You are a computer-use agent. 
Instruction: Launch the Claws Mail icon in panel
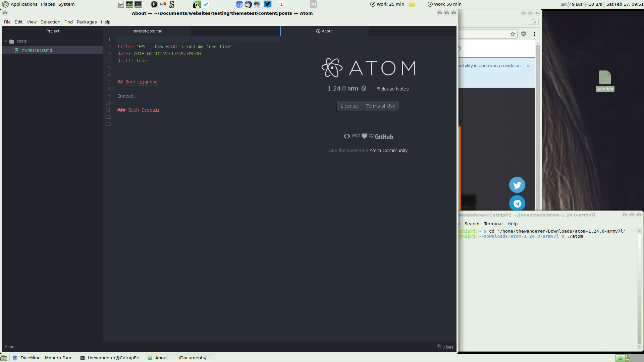click(257, 4)
